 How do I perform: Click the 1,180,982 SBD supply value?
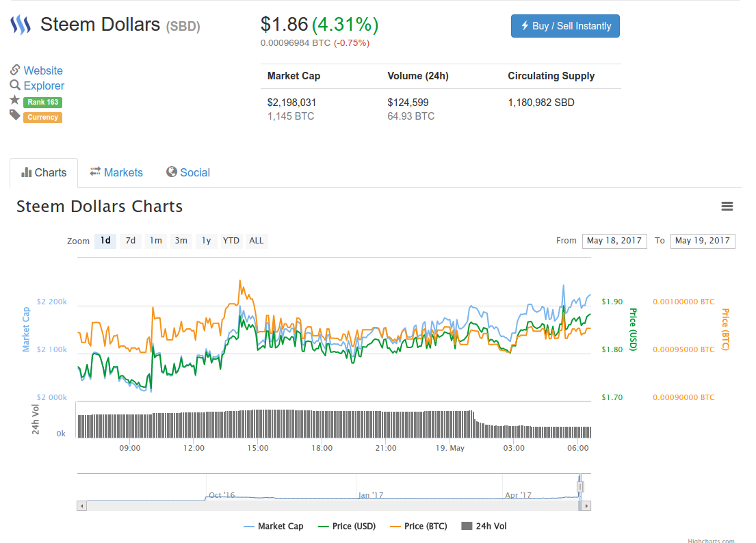[x=541, y=103]
